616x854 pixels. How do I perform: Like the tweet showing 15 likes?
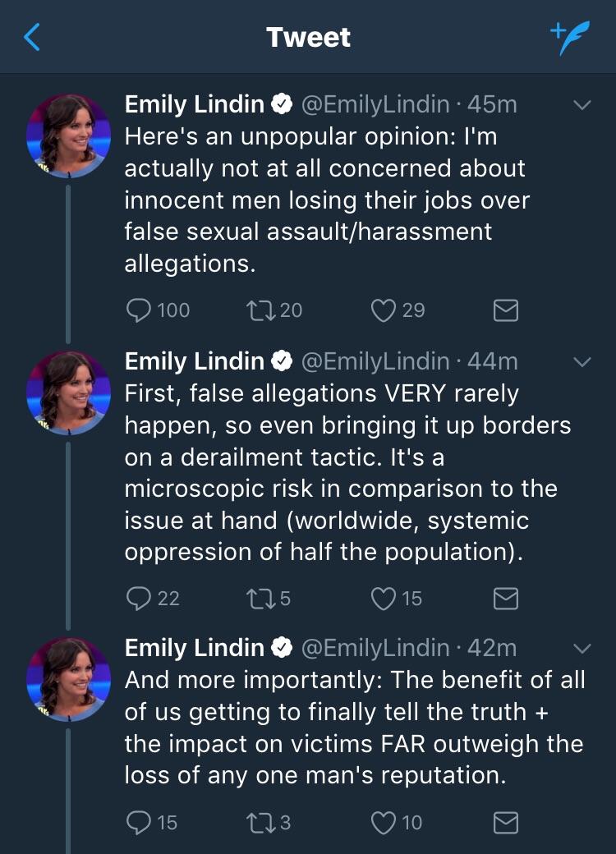(x=384, y=599)
